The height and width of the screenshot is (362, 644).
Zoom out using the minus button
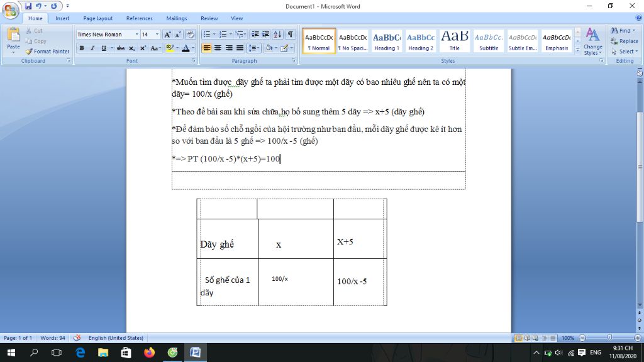(582, 337)
